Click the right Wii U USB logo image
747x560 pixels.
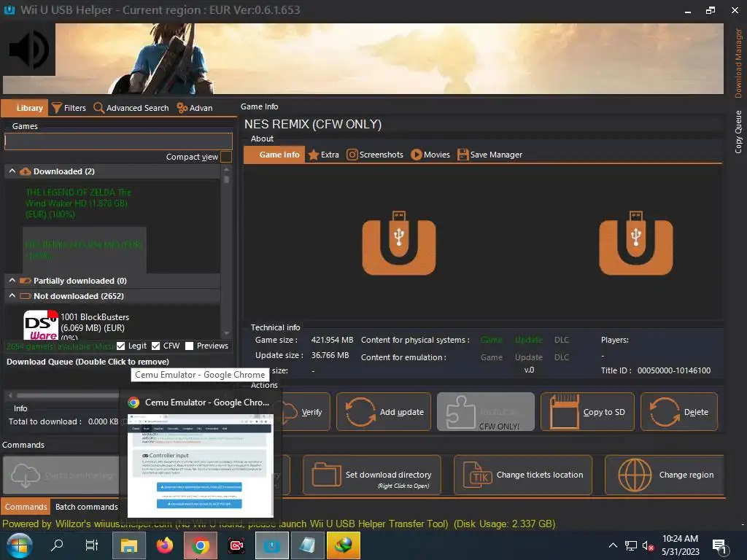tap(635, 243)
